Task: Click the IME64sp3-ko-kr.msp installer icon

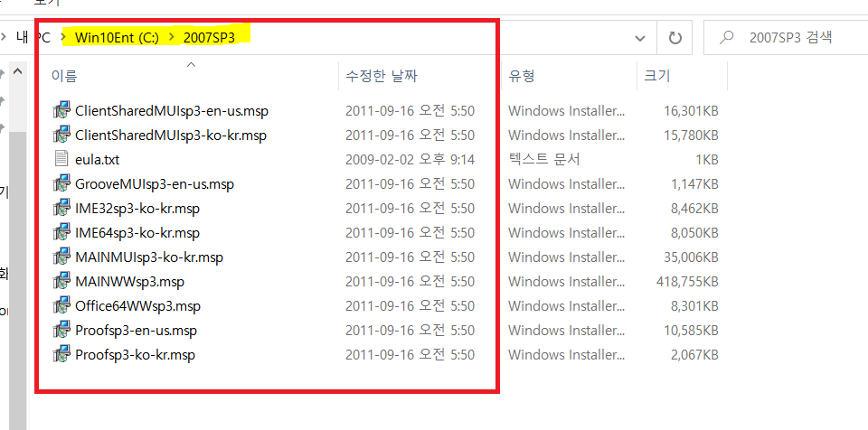Action: click(x=61, y=232)
